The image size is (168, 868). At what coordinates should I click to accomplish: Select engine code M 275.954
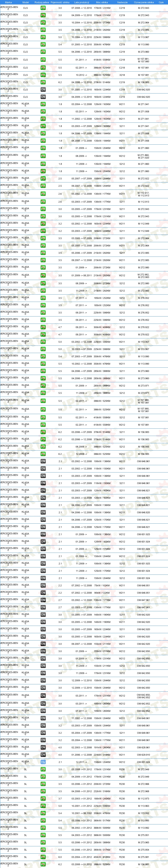144,850
